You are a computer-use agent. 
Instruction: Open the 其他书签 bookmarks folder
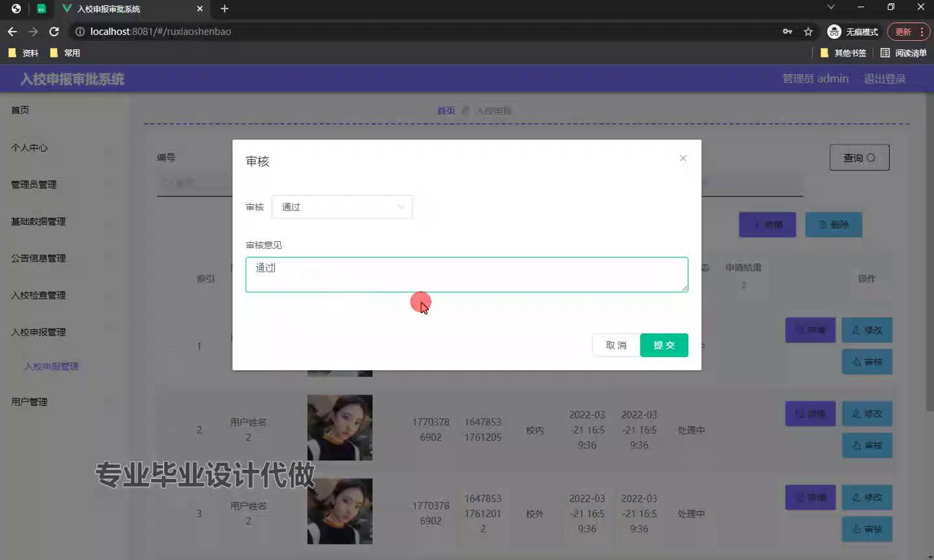843,53
